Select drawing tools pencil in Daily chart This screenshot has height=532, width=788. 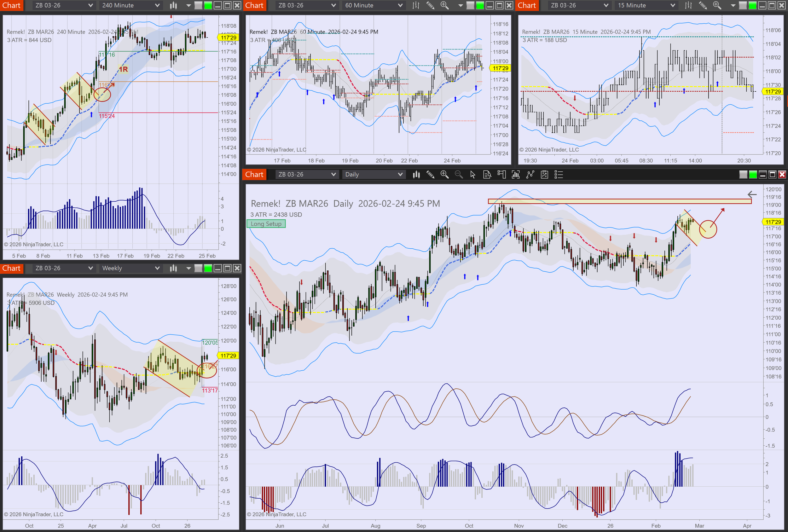(430, 175)
